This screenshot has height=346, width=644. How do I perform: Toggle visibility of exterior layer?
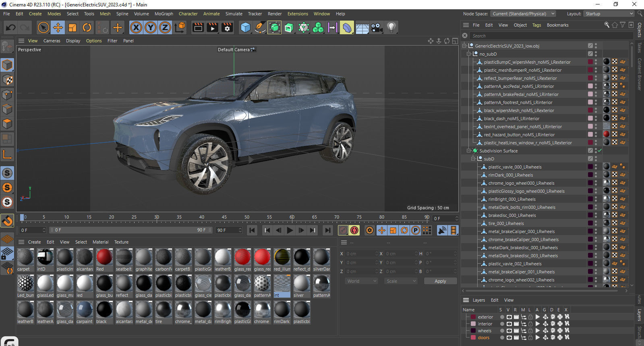509,317
